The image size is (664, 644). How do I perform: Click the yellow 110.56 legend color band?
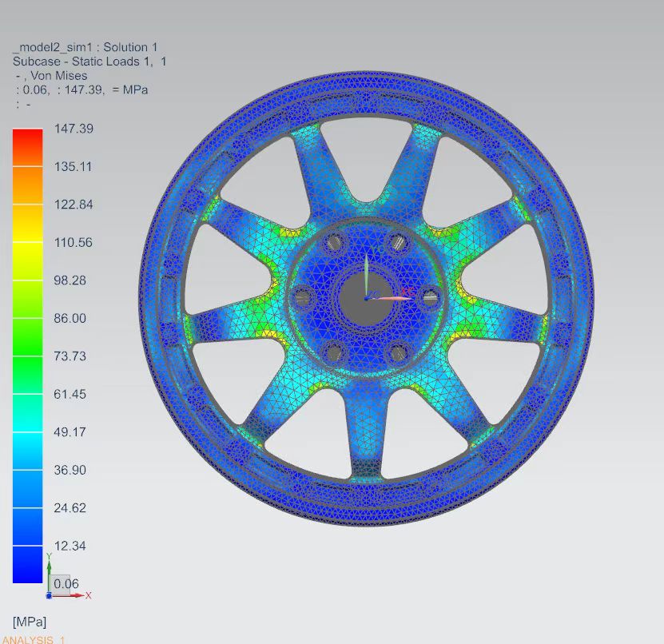pyautogui.click(x=27, y=261)
